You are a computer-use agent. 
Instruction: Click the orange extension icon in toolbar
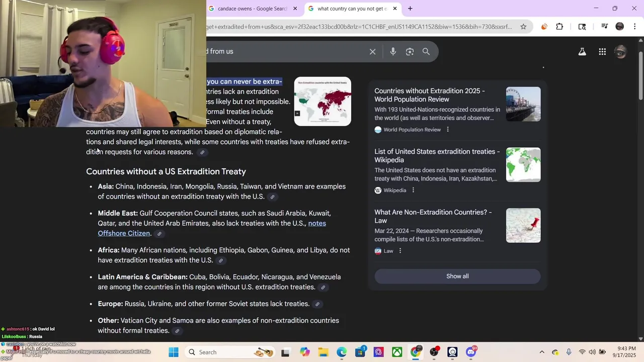tap(544, 27)
